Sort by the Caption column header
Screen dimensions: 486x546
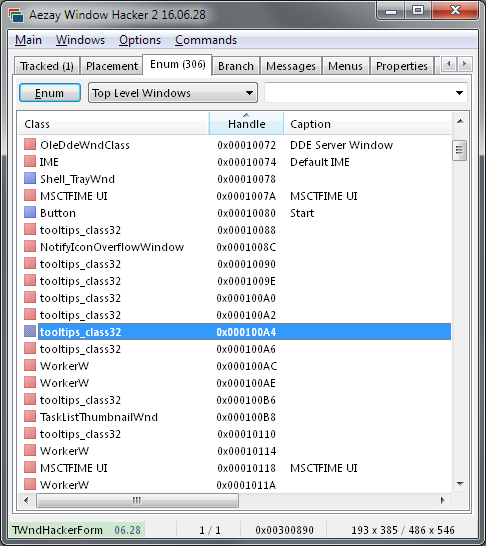pos(367,124)
